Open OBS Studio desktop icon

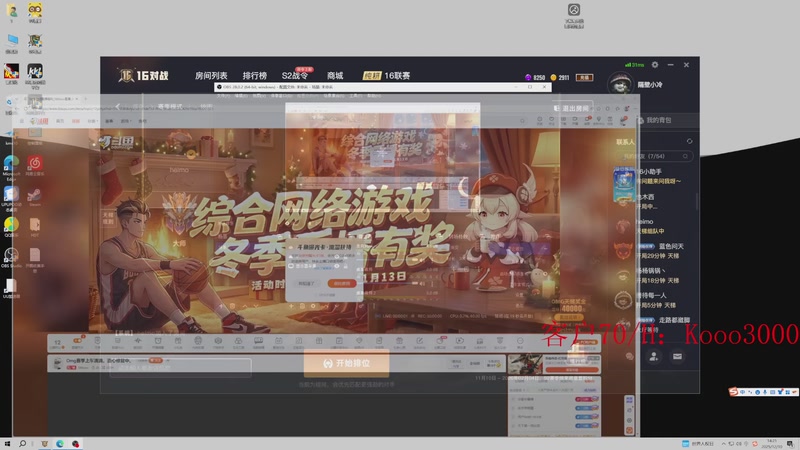(x=11, y=258)
